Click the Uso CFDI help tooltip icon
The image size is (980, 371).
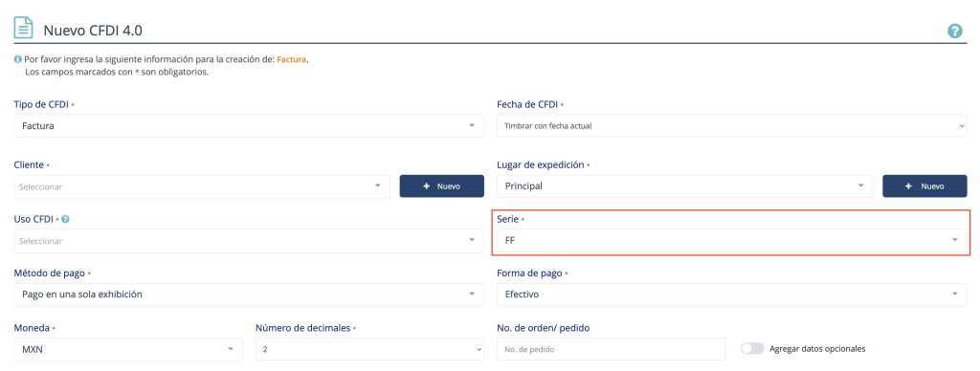coord(66,219)
